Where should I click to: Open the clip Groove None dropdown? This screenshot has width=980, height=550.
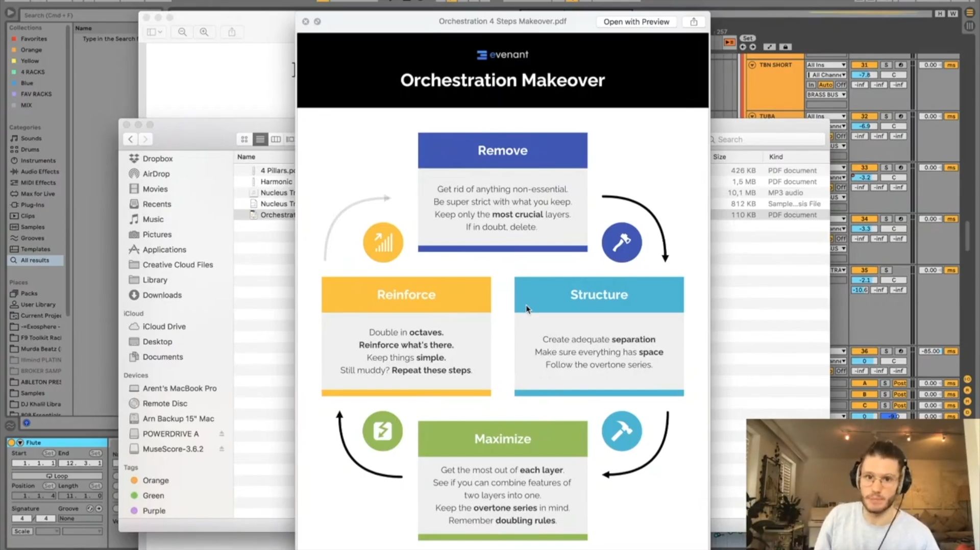(x=80, y=518)
